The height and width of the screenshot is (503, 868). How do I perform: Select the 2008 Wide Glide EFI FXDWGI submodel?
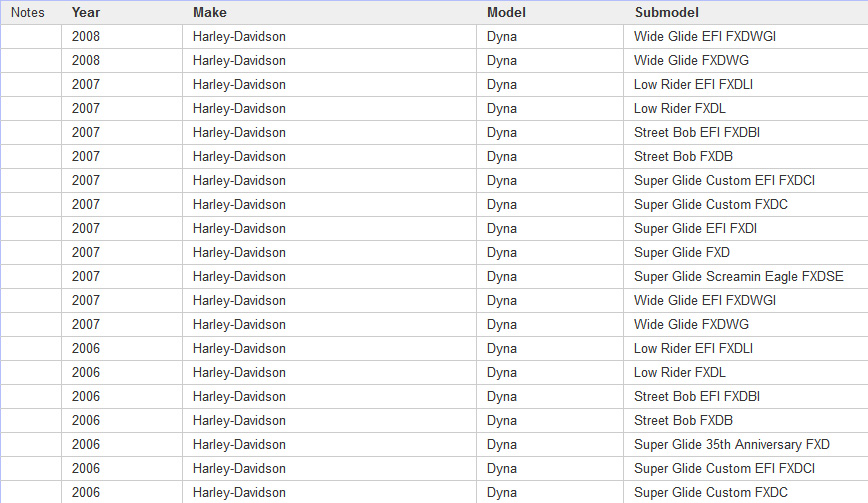(x=705, y=36)
